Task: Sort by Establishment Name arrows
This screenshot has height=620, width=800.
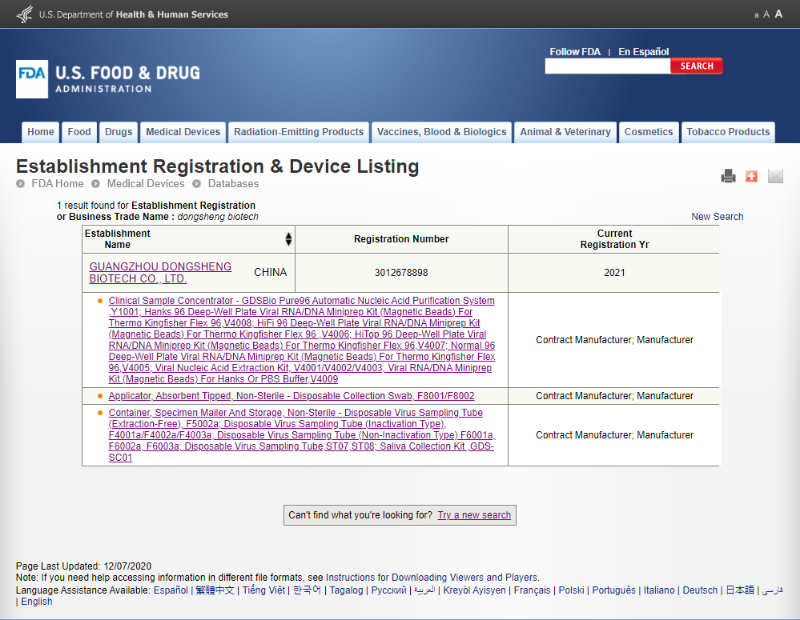Action: pyautogui.click(x=288, y=239)
